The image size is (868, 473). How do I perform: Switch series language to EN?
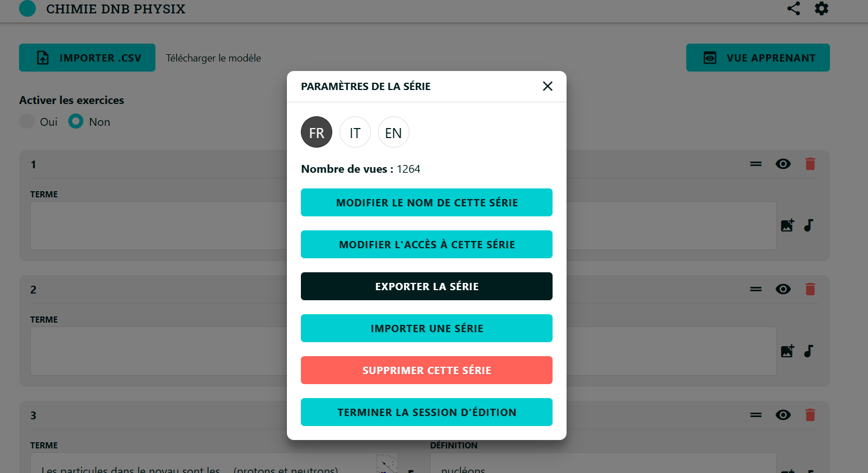(x=393, y=133)
